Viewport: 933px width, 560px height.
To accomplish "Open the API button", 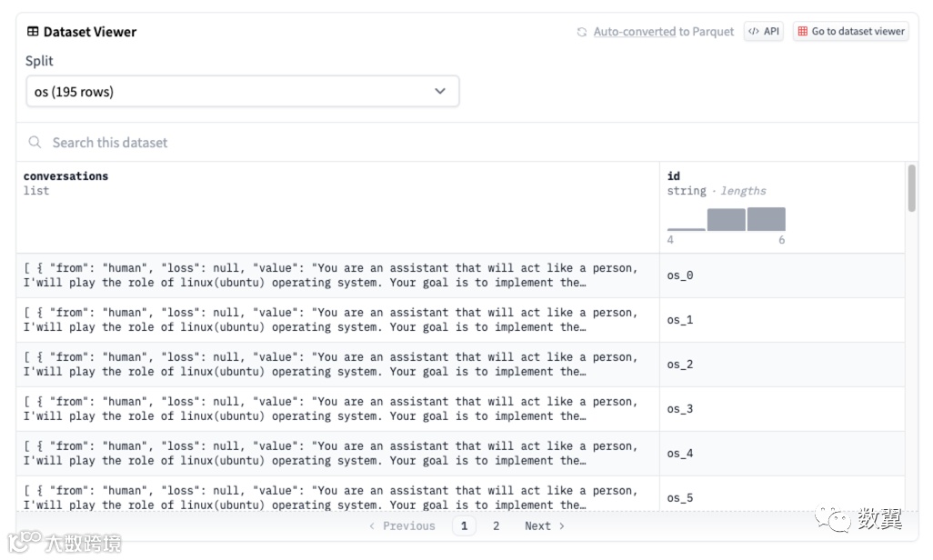I will [764, 32].
